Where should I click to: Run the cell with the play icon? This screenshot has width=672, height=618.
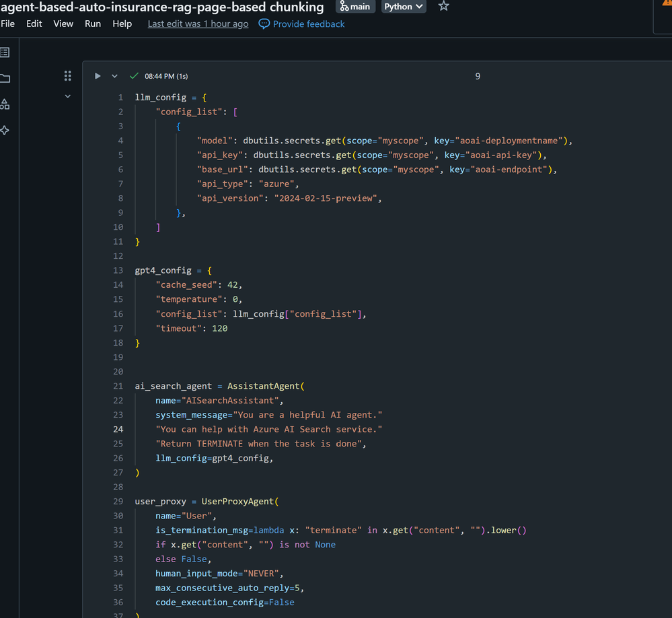[x=98, y=76]
